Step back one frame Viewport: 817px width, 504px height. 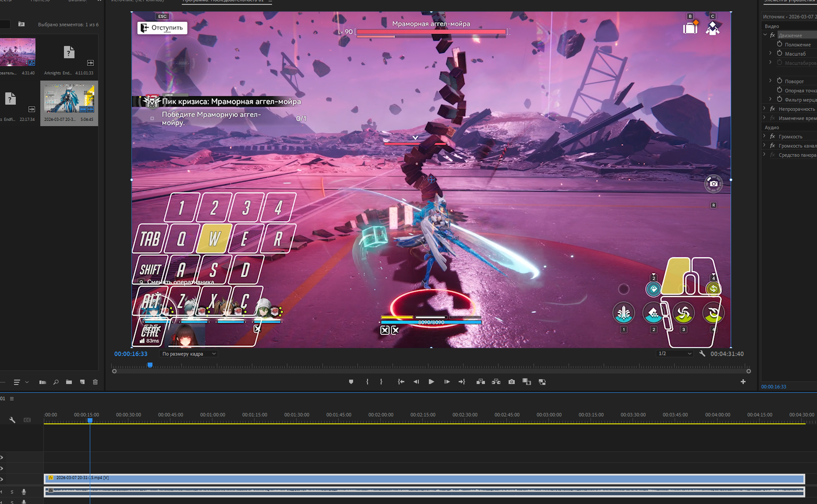(416, 382)
